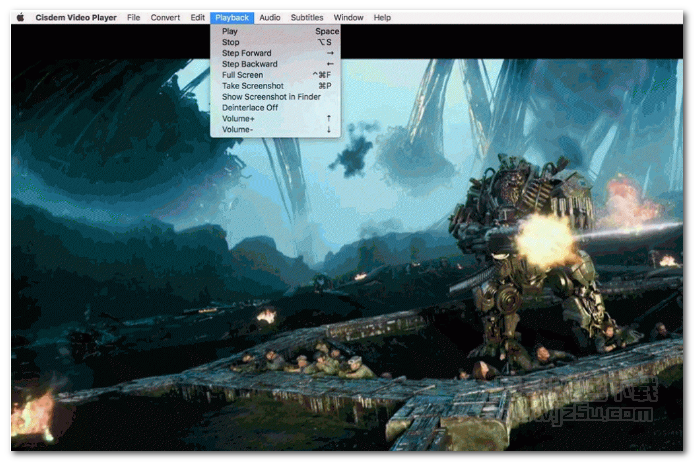Select Step Forward menu entry

point(275,53)
